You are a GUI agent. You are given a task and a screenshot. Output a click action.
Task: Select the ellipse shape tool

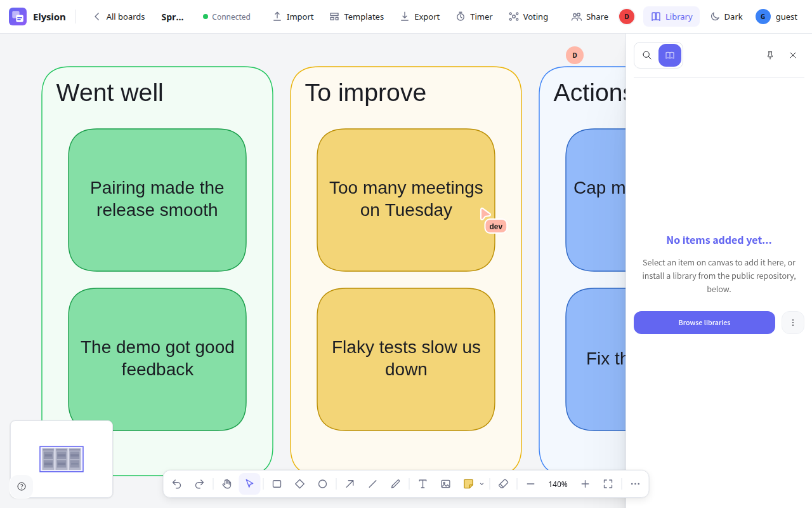[x=322, y=484]
